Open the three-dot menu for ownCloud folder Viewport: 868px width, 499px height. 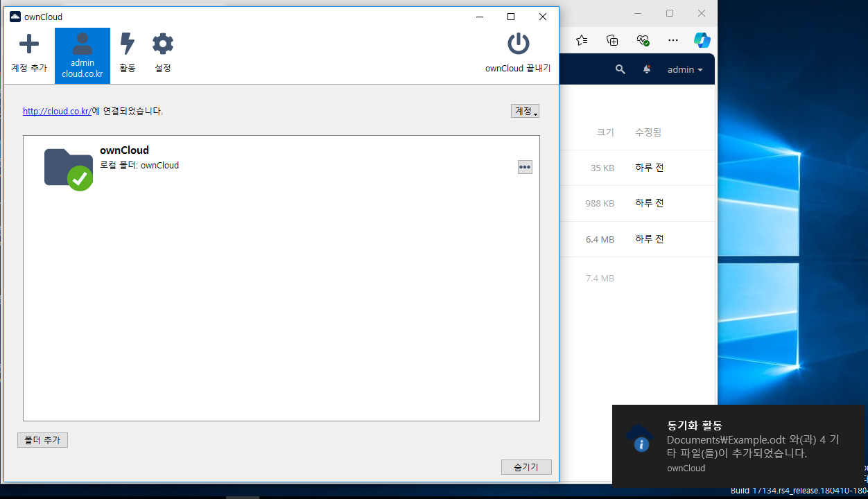tap(525, 167)
